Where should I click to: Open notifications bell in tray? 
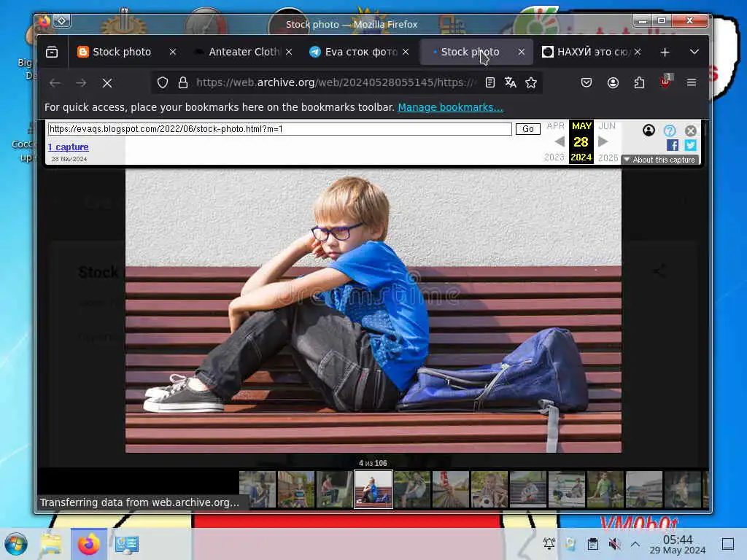pos(549,543)
